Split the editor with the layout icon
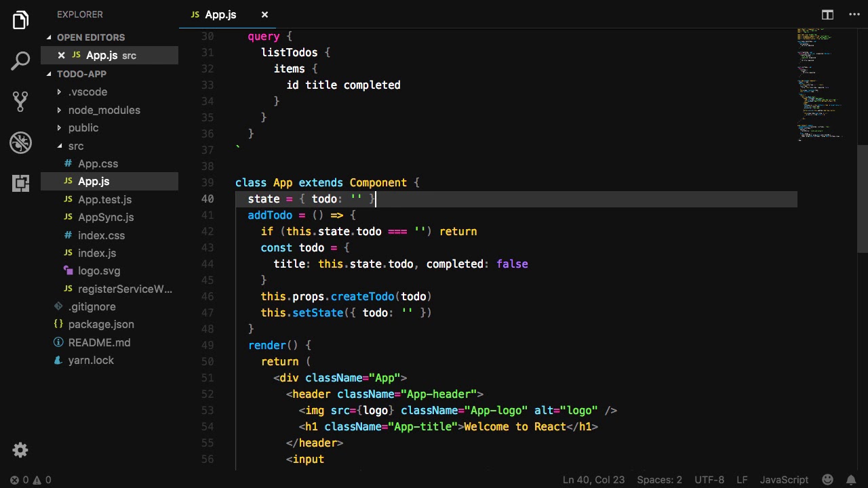This screenshot has width=868, height=488. [827, 14]
